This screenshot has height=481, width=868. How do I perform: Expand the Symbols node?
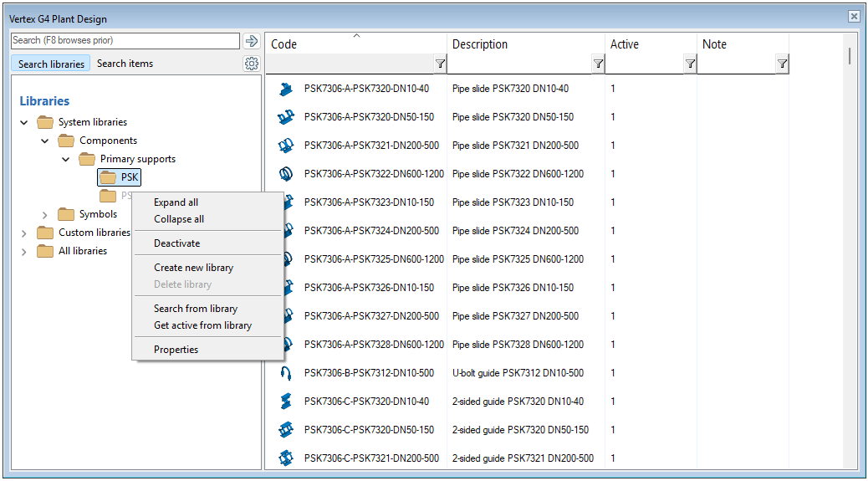(x=45, y=215)
